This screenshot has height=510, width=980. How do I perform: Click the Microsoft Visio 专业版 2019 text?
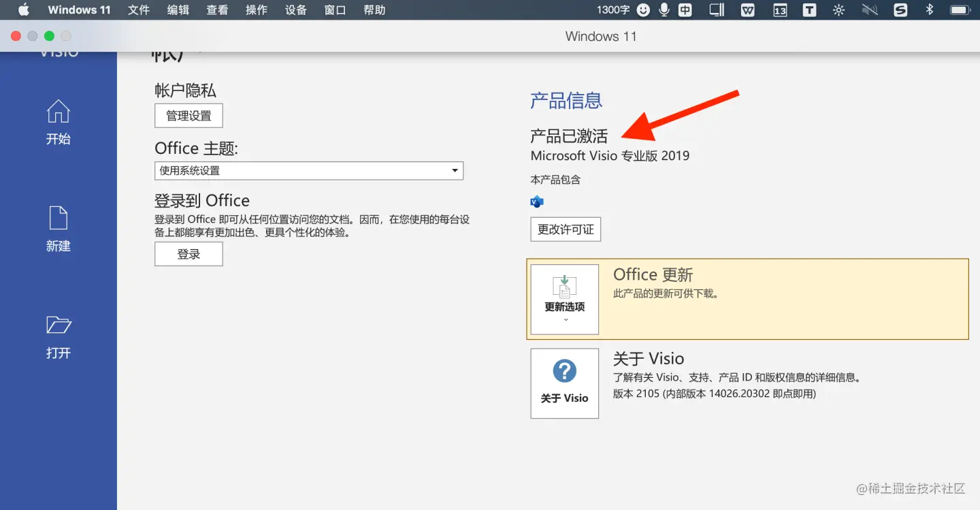click(x=610, y=156)
